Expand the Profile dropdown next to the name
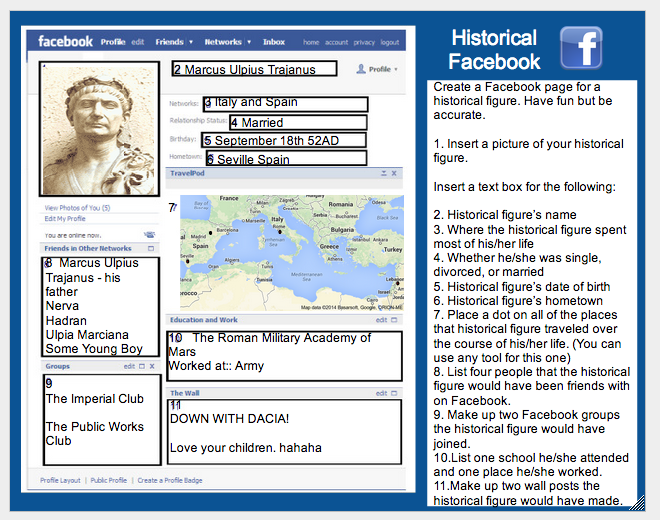 point(396,69)
